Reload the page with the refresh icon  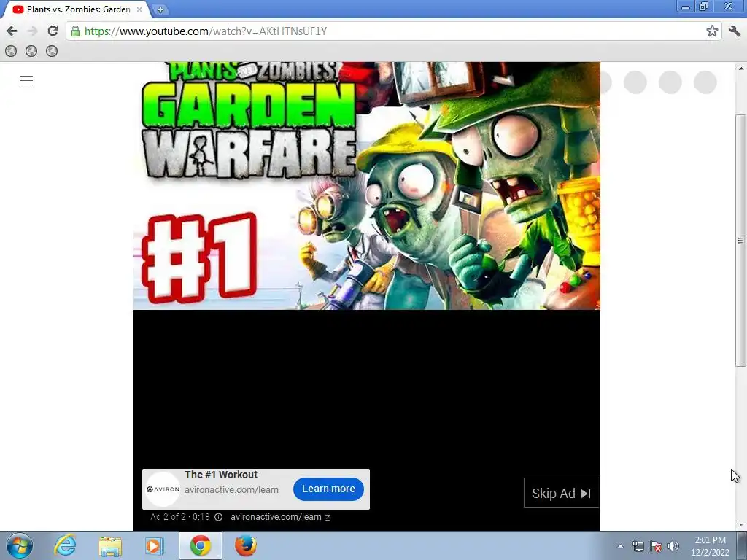pyautogui.click(x=53, y=31)
